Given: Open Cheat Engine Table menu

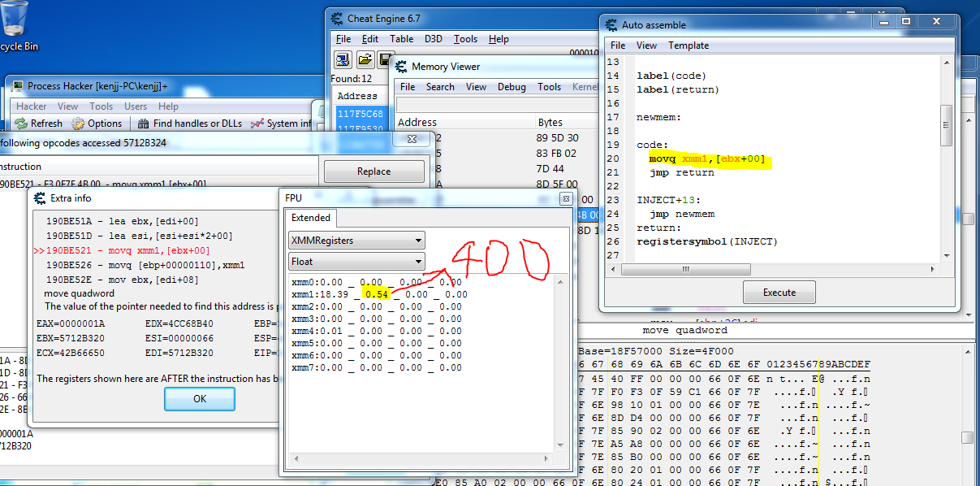Looking at the screenshot, I should [x=401, y=39].
